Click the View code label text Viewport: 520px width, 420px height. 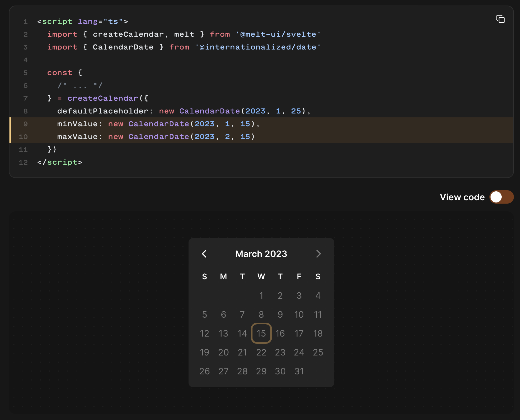click(x=462, y=197)
